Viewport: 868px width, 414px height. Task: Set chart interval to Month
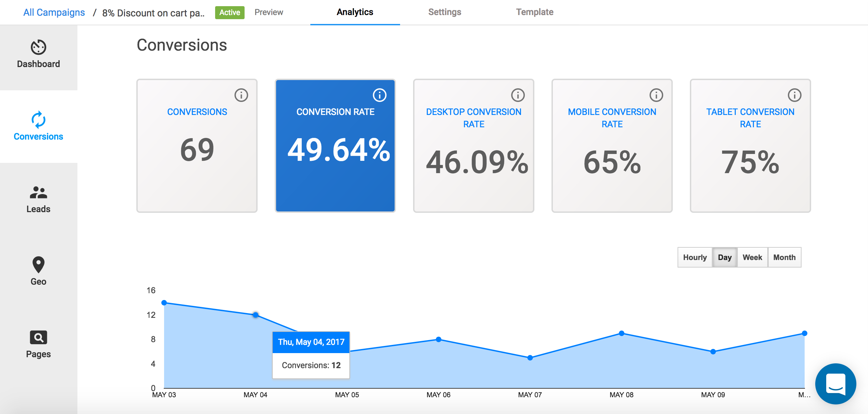click(784, 257)
